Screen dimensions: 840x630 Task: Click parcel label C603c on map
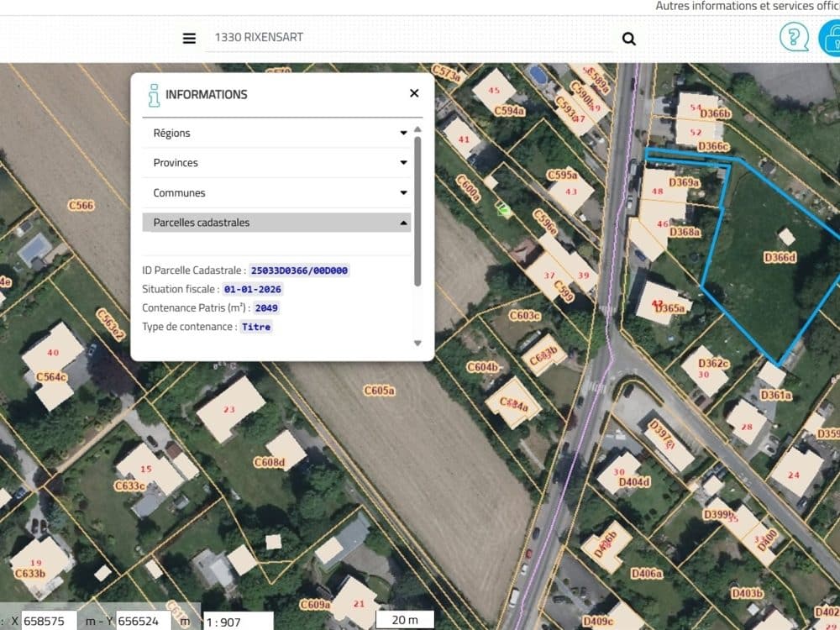pos(524,316)
